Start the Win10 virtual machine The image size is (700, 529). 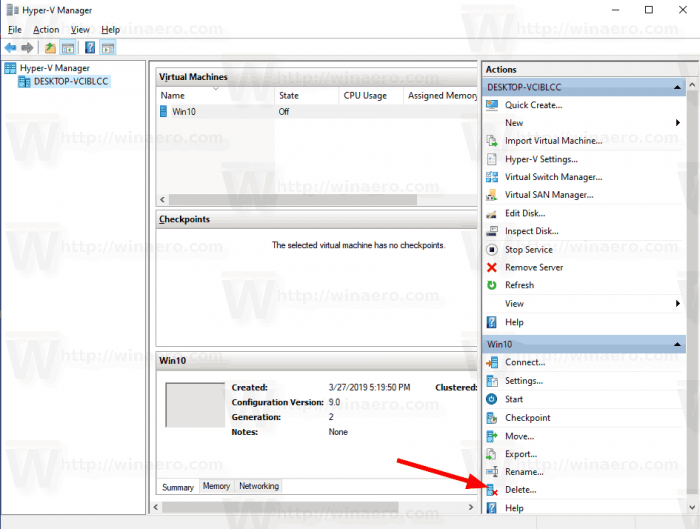pos(515,399)
